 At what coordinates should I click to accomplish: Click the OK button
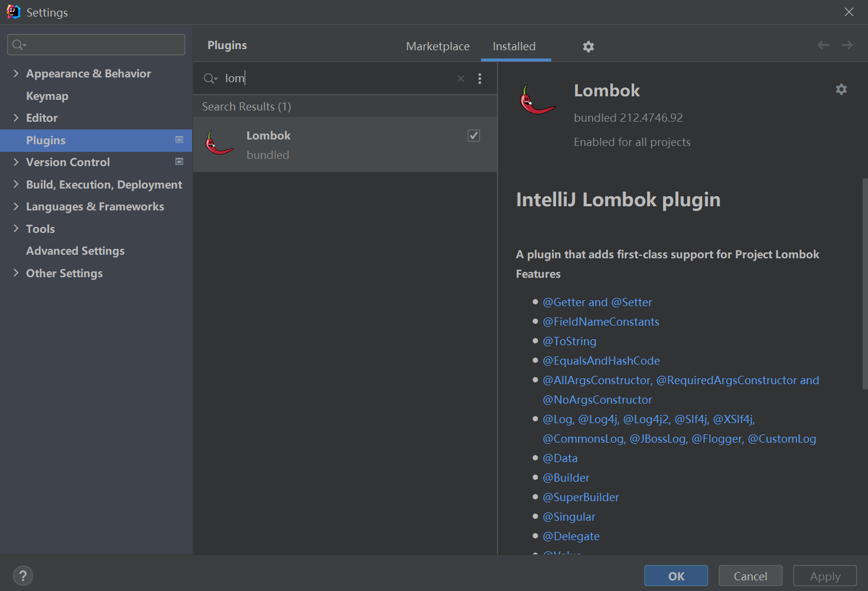pos(676,576)
